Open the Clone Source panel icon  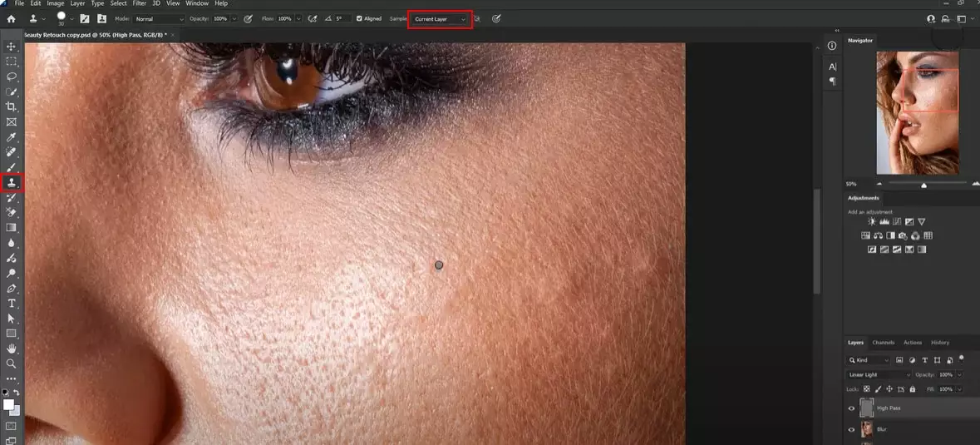(x=101, y=19)
